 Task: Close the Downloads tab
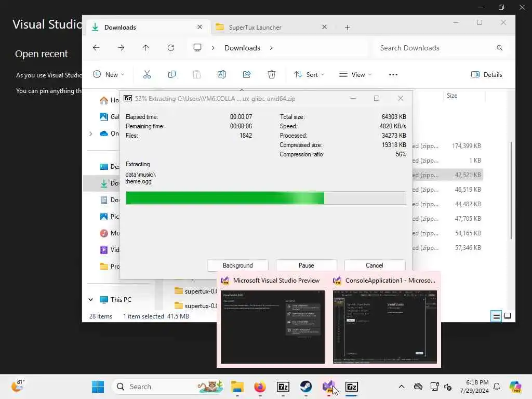coord(199,27)
